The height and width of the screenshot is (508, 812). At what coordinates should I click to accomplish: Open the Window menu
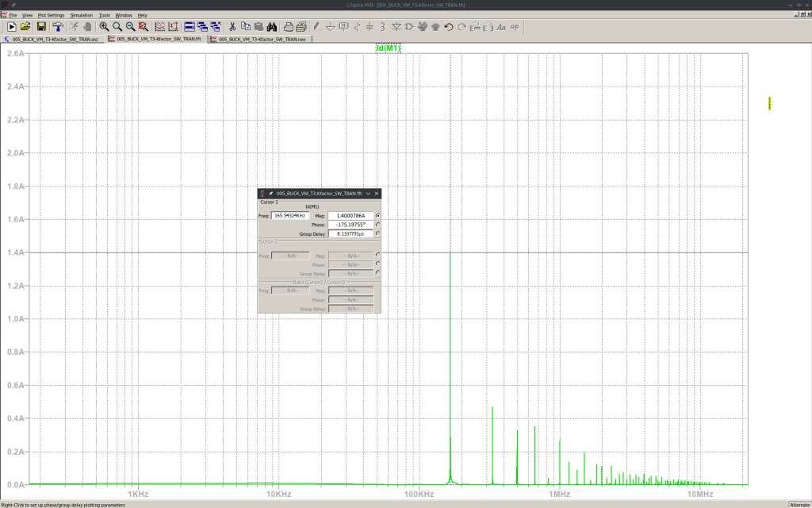coord(123,15)
